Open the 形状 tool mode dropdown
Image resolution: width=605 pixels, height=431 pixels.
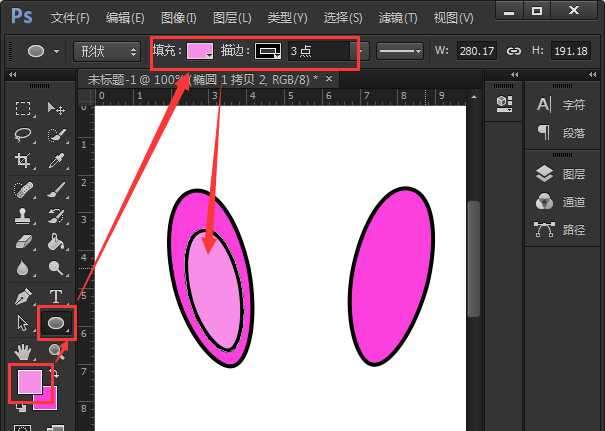(x=108, y=51)
